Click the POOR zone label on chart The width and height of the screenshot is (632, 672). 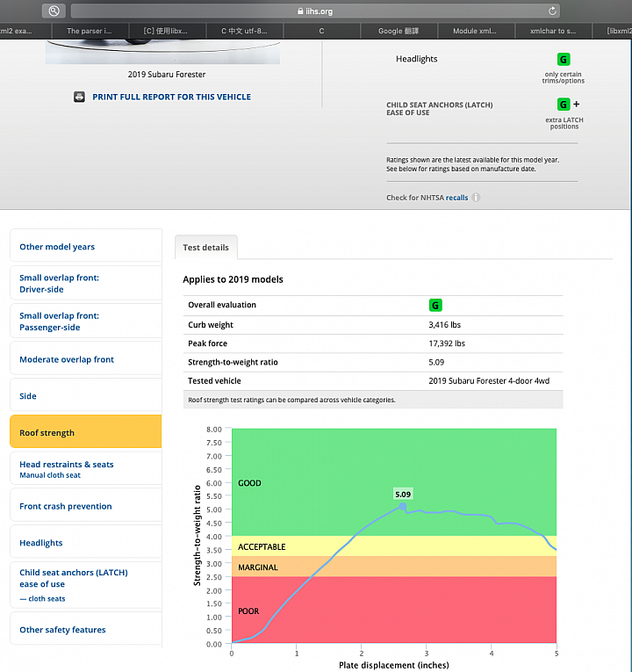[248, 611]
